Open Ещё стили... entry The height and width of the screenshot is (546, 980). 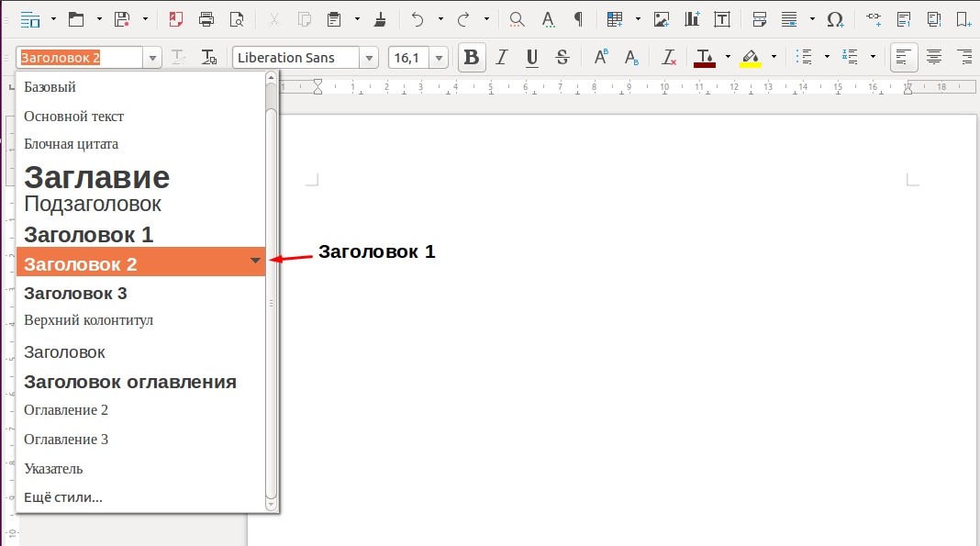point(140,498)
